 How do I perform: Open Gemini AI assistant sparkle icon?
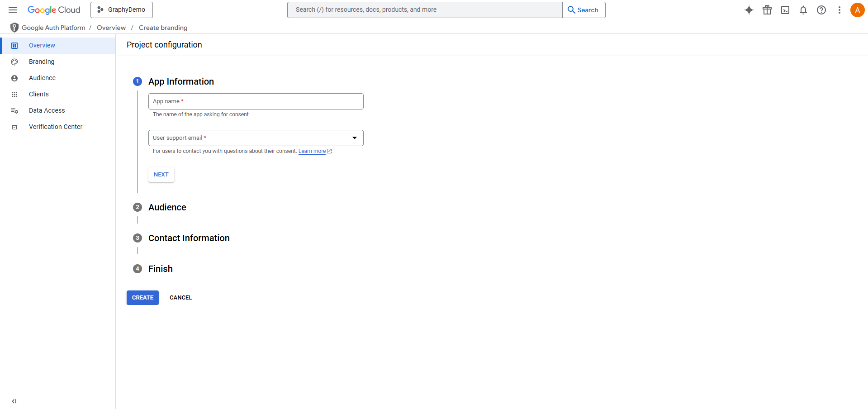point(749,10)
